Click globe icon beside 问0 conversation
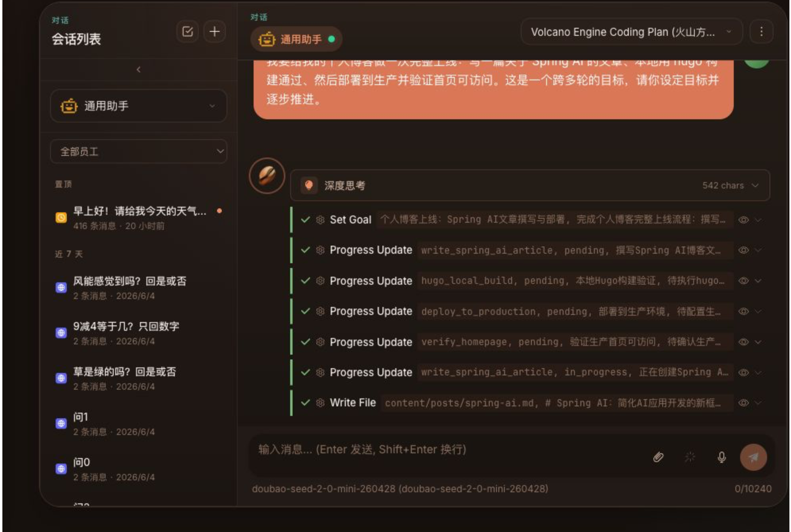The width and height of the screenshot is (791, 532). coord(61,469)
